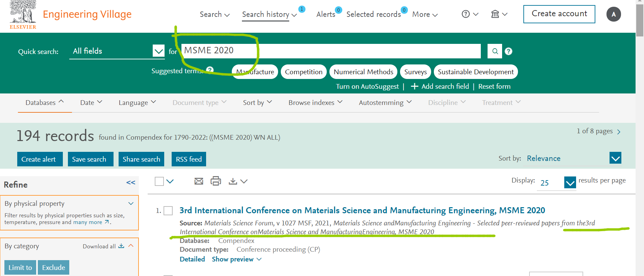Screen dimensions: 644x276
Task: Click the user avatar A icon
Action: (614, 14)
